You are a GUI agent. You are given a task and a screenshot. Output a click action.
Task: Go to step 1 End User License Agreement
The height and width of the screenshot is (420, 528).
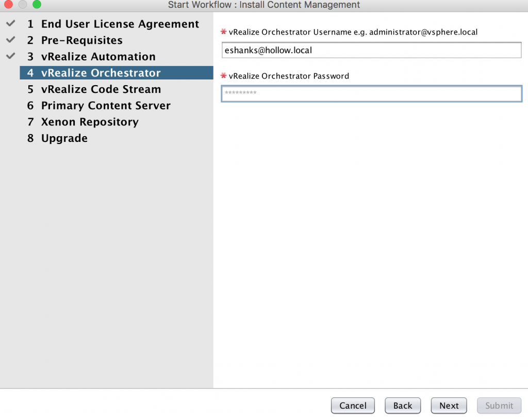pyautogui.click(x=120, y=24)
